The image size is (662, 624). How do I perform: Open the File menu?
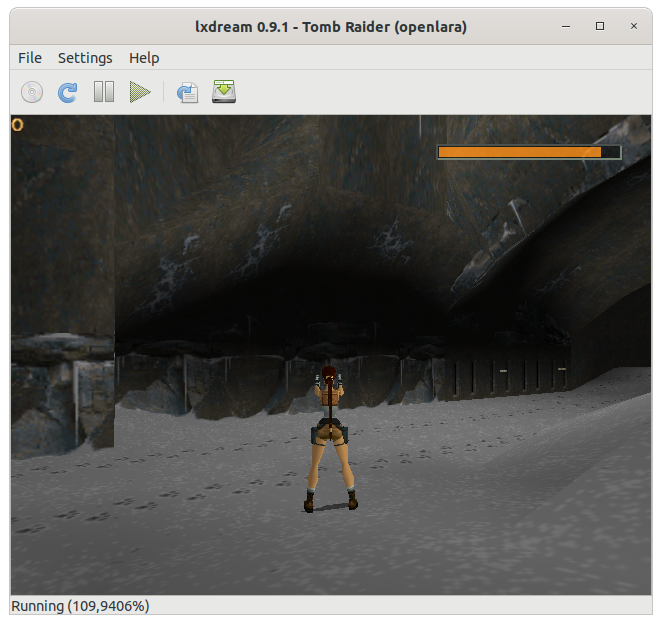click(30, 58)
